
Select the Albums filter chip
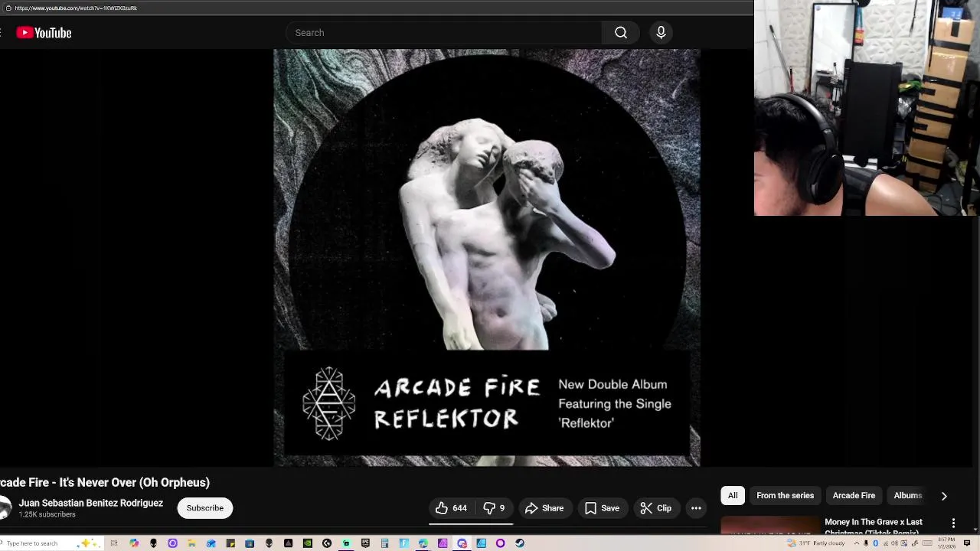point(908,496)
